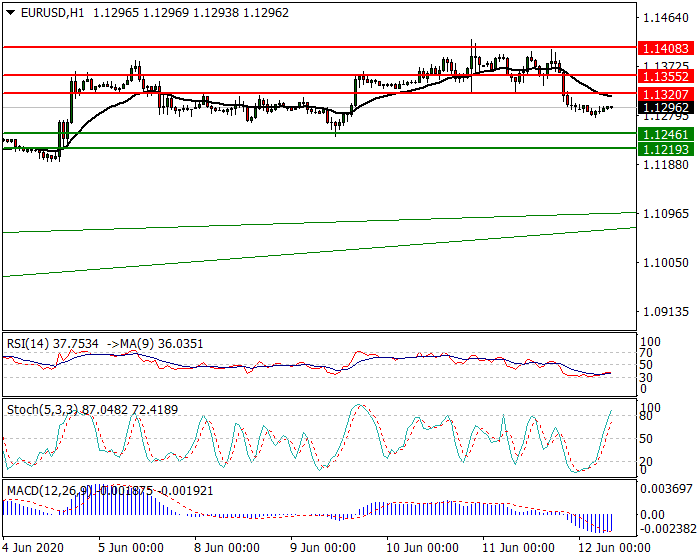Screen dimensions: 700x560
Task: Click the current price label 1.12962
Action: coord(666,108)
